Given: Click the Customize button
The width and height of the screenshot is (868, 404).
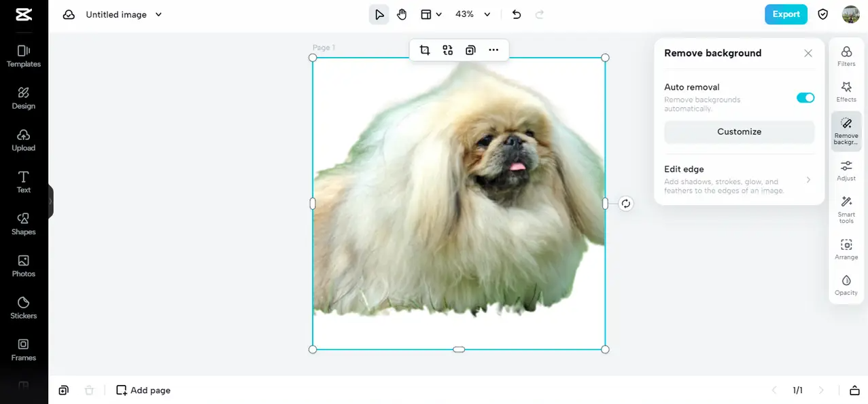Looking at the screenshot, I should point(739,132).
